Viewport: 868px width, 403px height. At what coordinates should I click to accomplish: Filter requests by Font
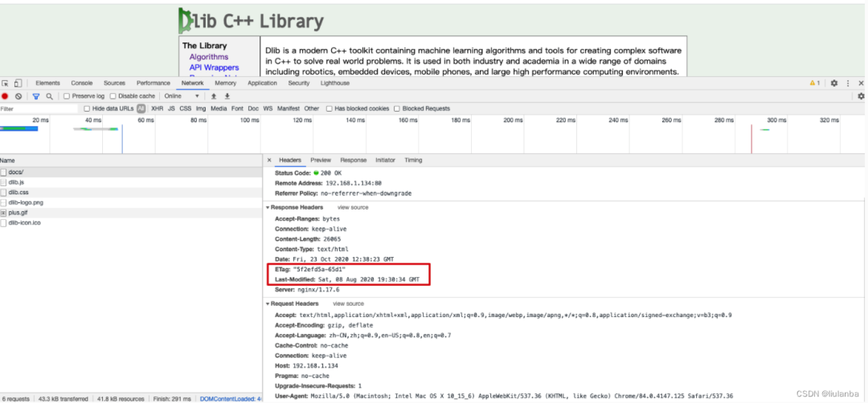(237, 109)
